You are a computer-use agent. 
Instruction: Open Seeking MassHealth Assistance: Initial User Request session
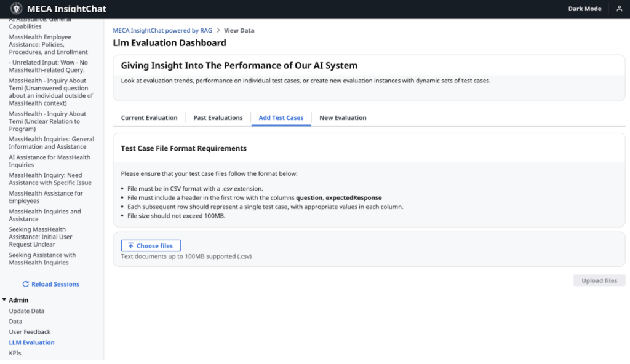click(41, 237)
